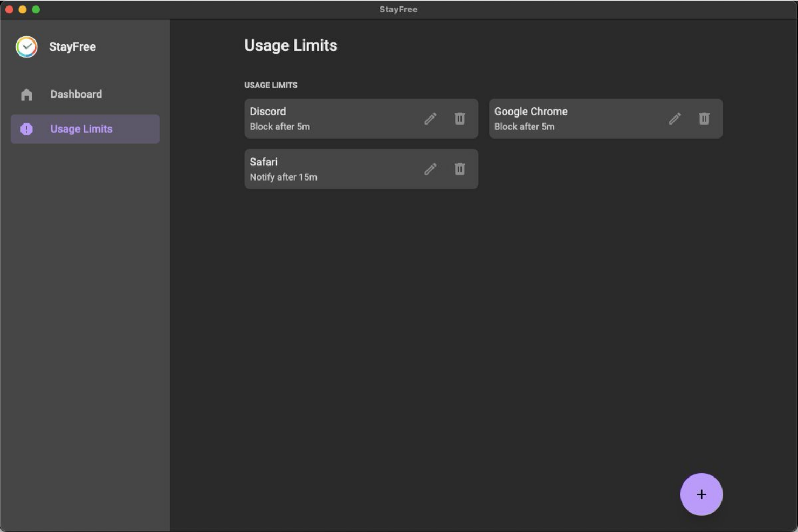The image size is (798, 532).
Task: Click 'Block after 5m' text under Discord
Action: click(280, 126)
